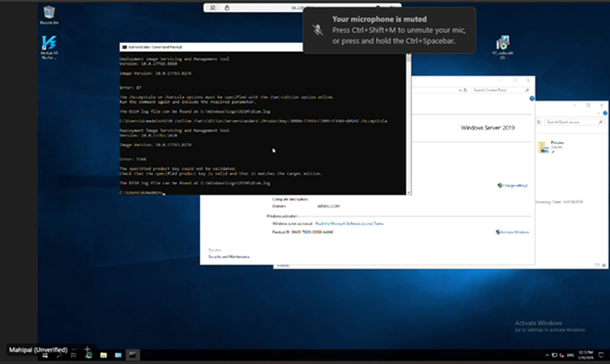The image size is (610, 364).
Task: Expand the File Explorer ribbon chevron
Action: 599,113
